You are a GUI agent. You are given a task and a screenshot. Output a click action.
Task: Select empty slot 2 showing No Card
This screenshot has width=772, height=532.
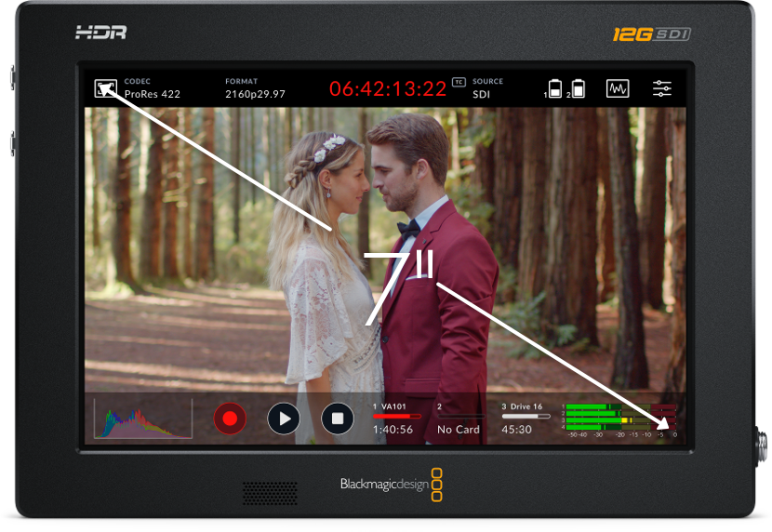[459, 419]
